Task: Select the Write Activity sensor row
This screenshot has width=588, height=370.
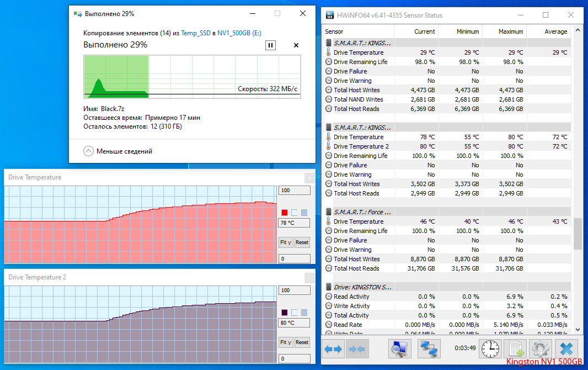Action: (447, 306)
